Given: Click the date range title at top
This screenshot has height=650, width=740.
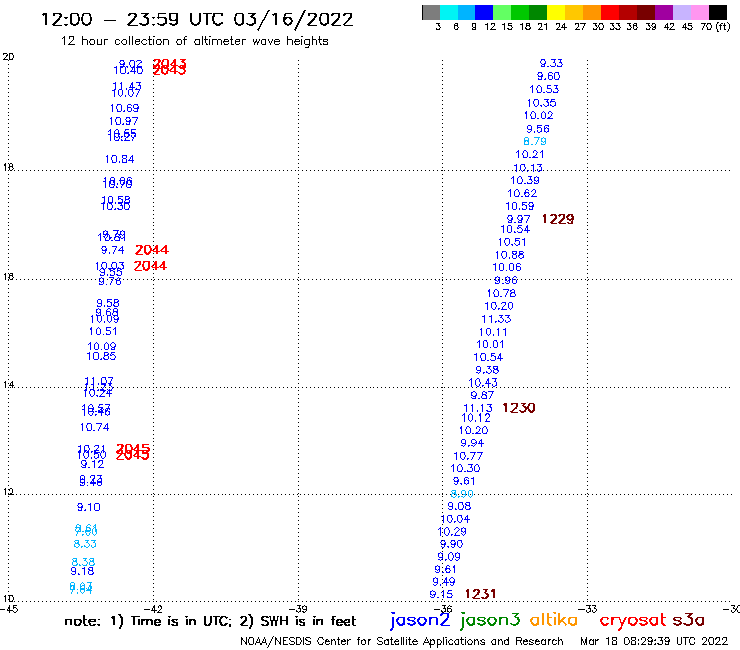Looking at the screenshot, I should (x=197, y=20).
